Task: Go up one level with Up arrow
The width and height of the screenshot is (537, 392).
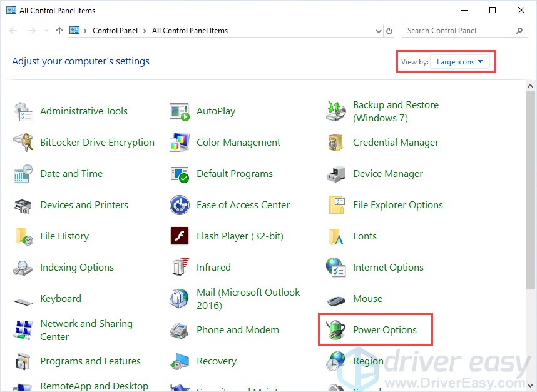Action: point(59,31)
